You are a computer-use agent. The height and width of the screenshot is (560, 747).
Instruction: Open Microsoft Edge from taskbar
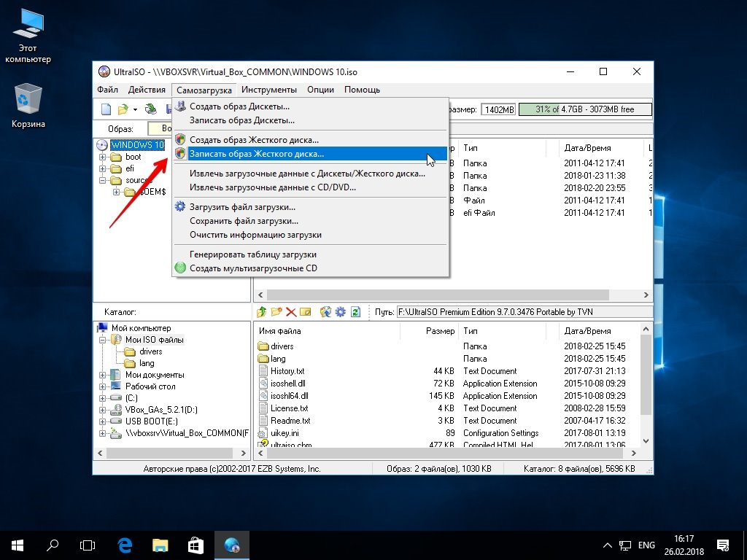pyautogui.click(x=125, y=545)
